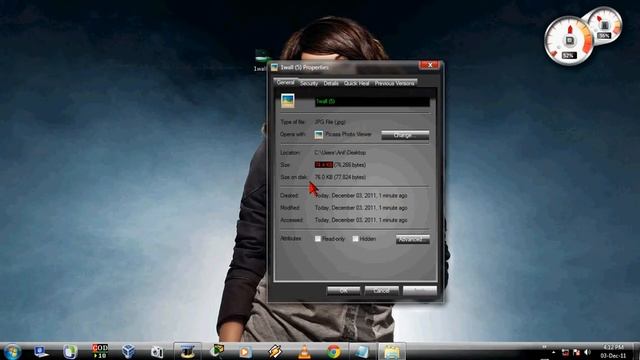Open VirtualBox from the taskbar

(x=129, y=351)
